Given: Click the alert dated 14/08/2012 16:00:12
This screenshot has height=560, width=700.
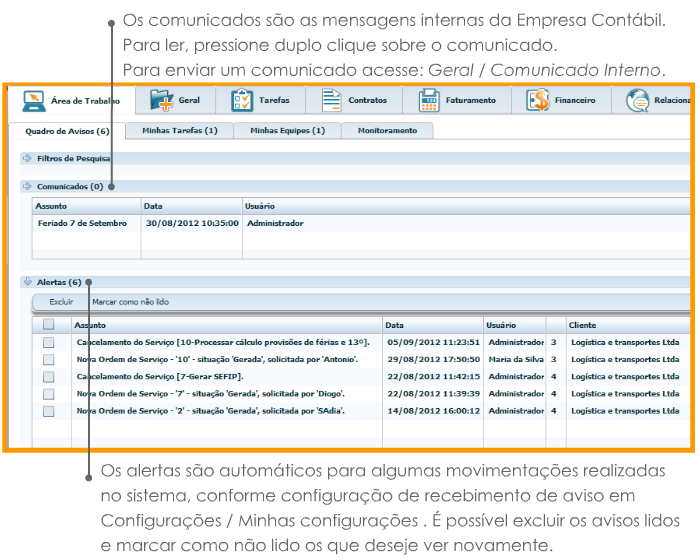Looking at the screenshot, I should point(433,411).
